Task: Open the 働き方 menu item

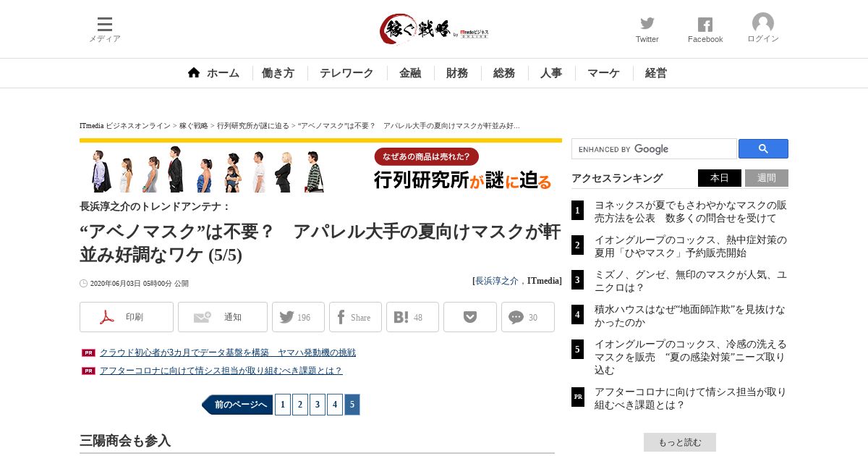Action: [278, 73]
